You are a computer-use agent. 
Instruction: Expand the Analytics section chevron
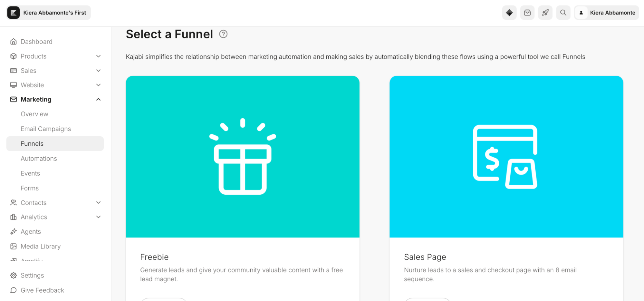click(99, 217)
